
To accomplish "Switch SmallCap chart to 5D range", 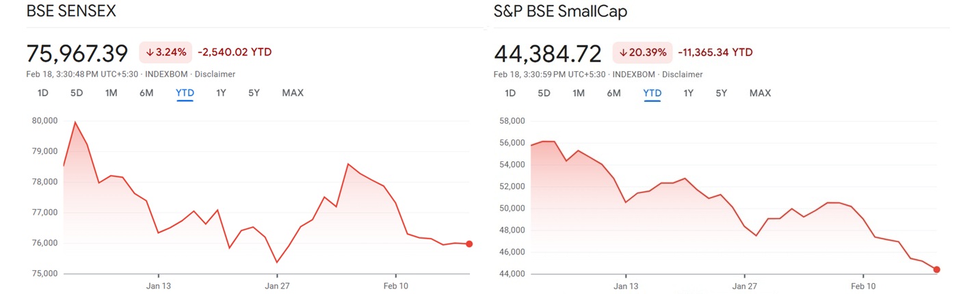I will click(544, 93).
